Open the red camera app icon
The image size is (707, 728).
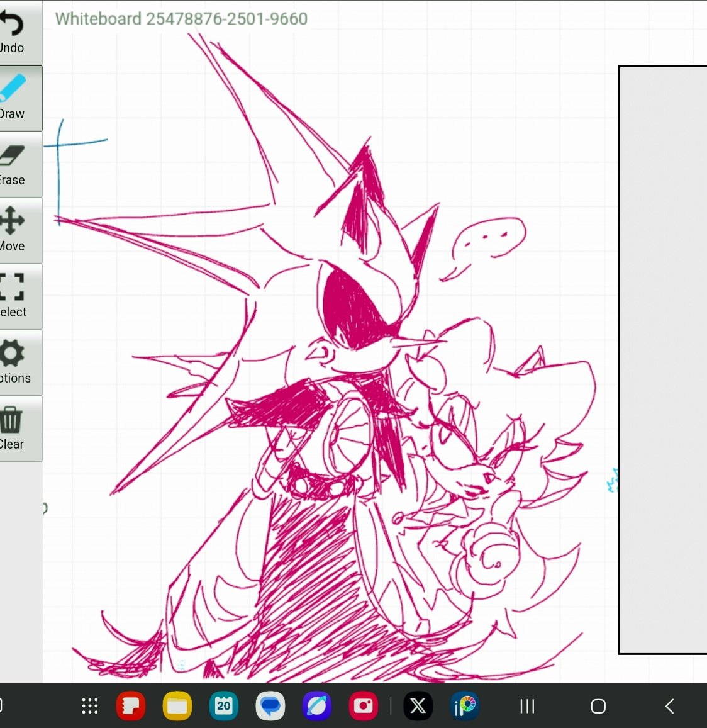(x=363, y=706)
